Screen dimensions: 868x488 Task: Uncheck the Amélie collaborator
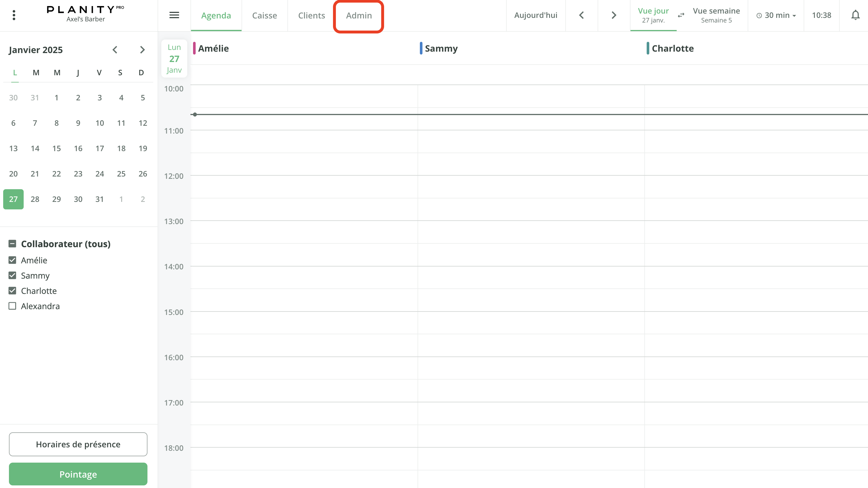coord(12,260)
